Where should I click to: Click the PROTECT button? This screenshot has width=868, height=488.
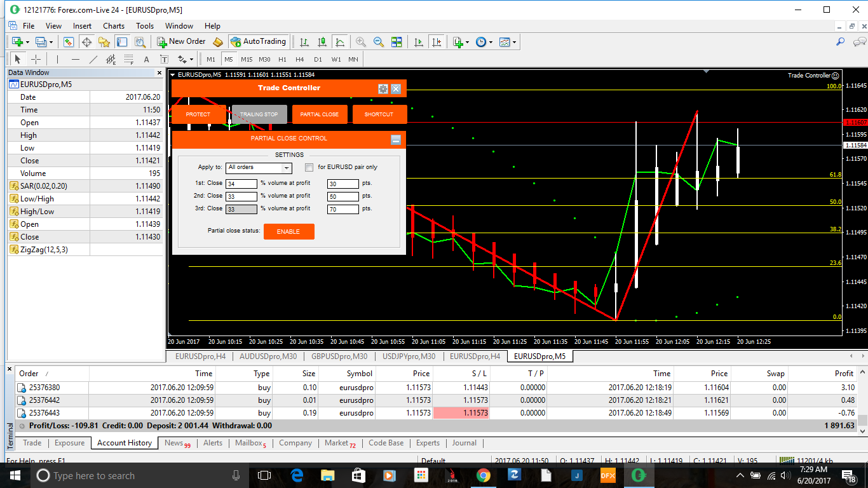tap(198, 114)
